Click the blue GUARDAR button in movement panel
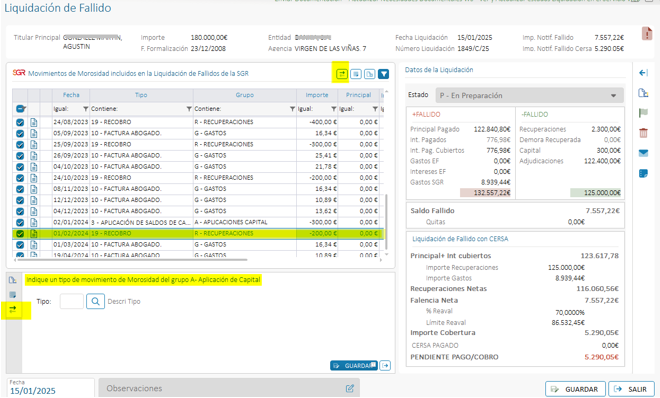This screenshot has height=398, width=660. coord(354,366)
